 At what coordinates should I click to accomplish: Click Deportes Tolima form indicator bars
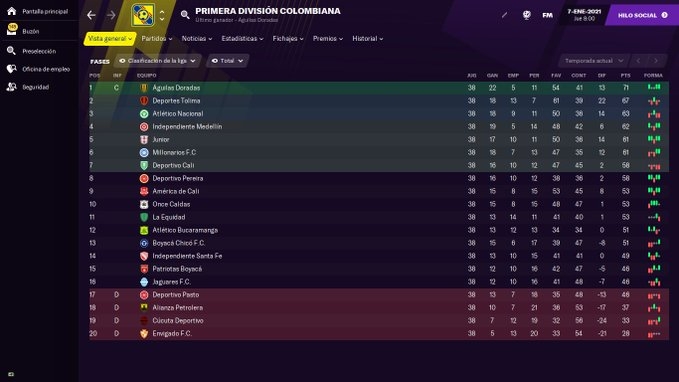[x=653, y=101]
